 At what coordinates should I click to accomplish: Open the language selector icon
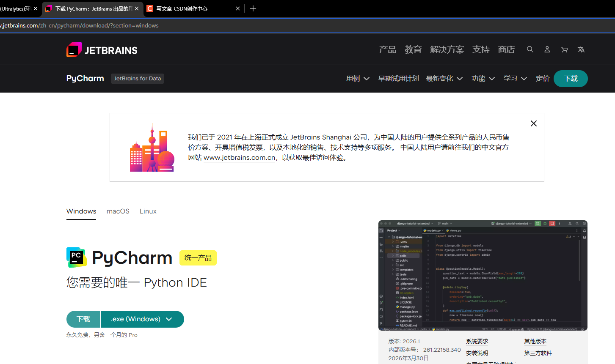click(x=581, y=49)
